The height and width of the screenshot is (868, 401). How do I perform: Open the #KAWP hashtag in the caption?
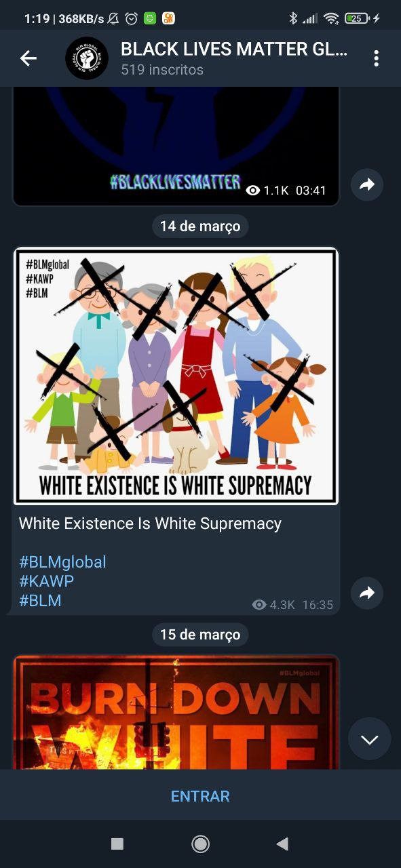tap(46, 581)
